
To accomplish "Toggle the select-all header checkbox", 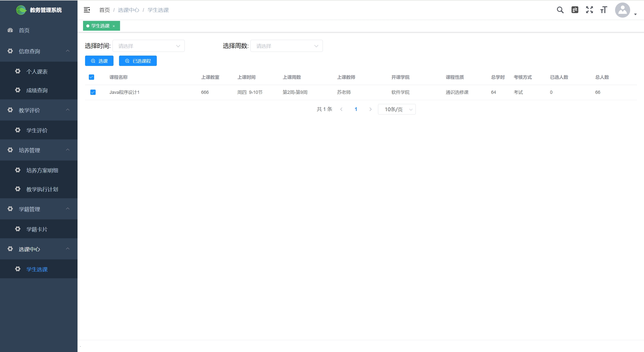I will click(x=91, y=77).
